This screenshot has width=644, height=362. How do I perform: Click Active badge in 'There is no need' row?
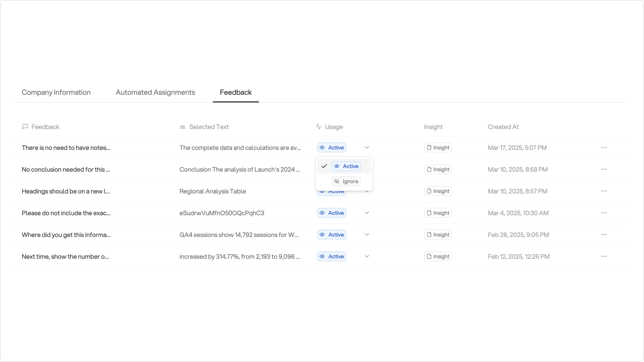tap(331, 147)
